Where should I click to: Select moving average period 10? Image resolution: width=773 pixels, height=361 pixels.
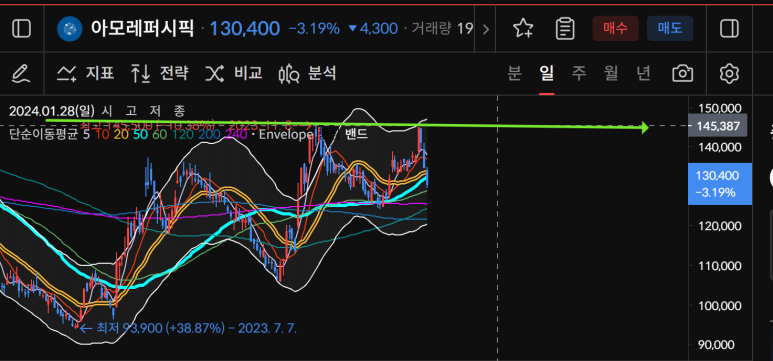(102, 134)
